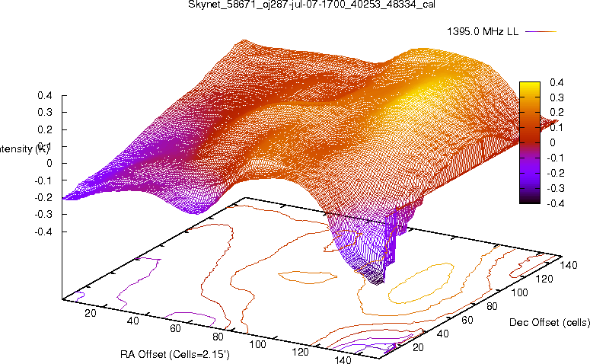The width and height of the screenshot is (590, 364).
Task: Click the 80 tick on the RA Offset axis
Action: point(218,337)
